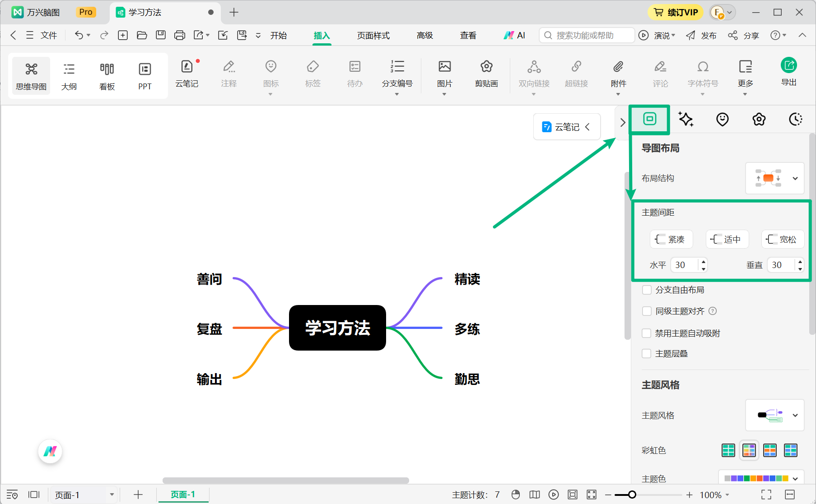Select the 学习方法 central topic node

[x=337, y=328]
